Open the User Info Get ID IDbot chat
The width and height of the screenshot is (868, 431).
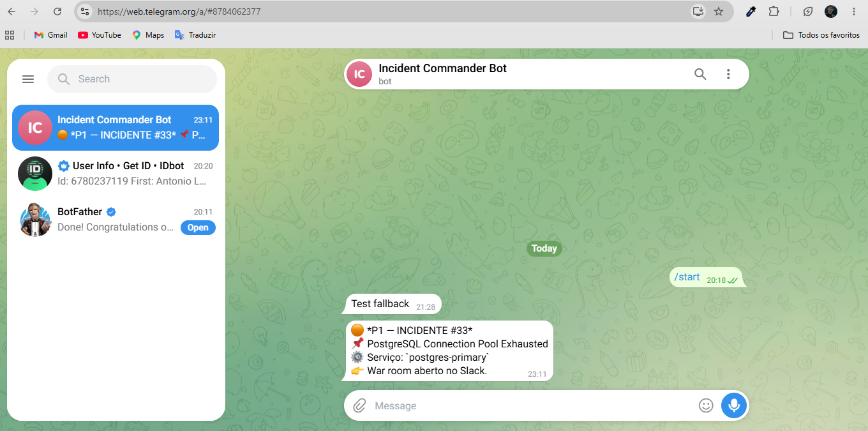116,174
